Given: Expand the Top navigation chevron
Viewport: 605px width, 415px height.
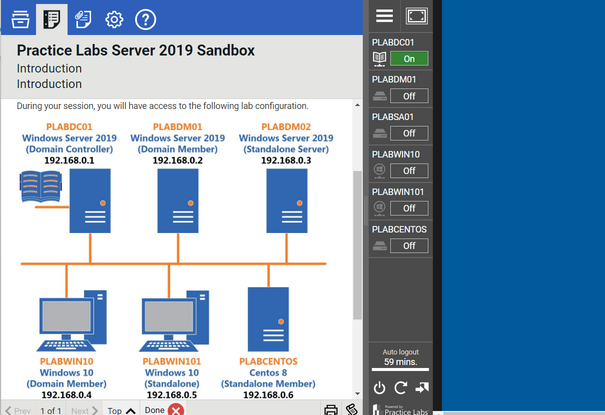Looking at the screenshot, I should point(130,410).
